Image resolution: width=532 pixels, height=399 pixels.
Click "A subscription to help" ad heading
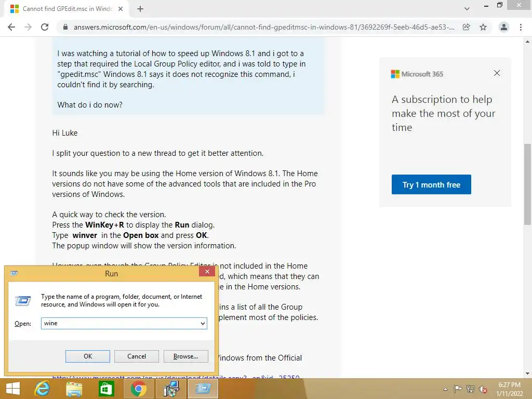pos(442,99)
